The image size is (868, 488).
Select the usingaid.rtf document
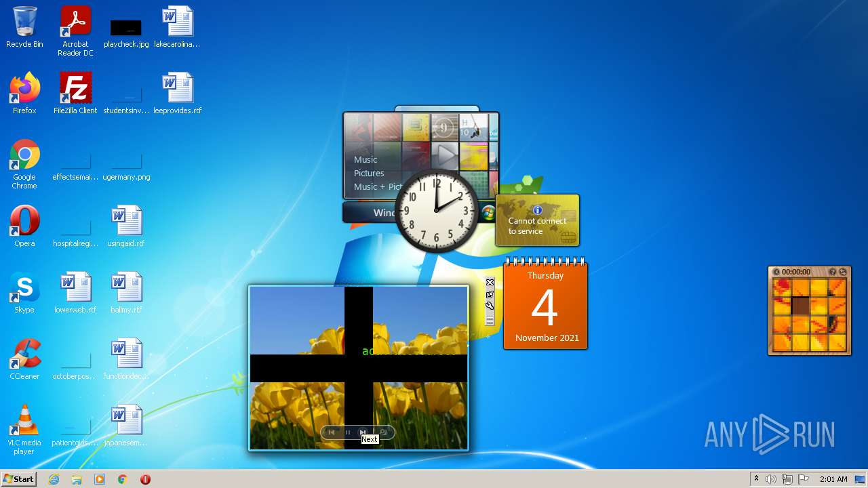[126, 226]
